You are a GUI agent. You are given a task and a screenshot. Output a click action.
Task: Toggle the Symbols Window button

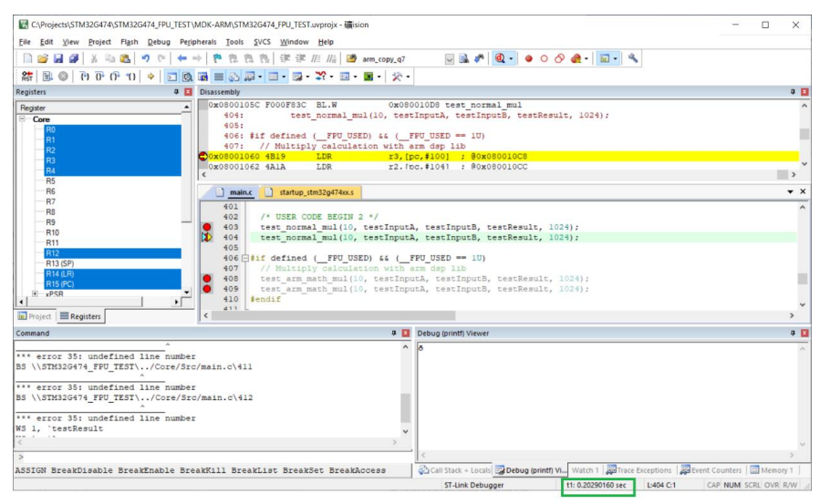tap(202, 77)
